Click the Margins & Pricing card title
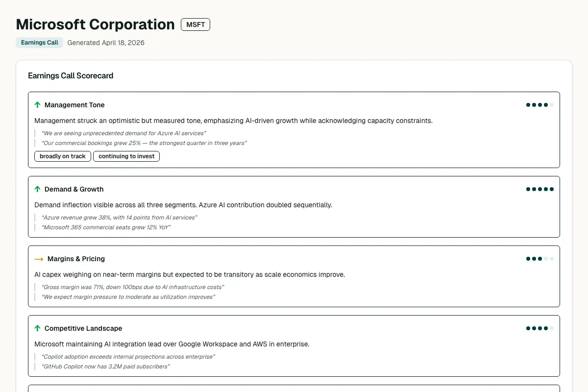This screenshot has width=588, height=392. 76,259
